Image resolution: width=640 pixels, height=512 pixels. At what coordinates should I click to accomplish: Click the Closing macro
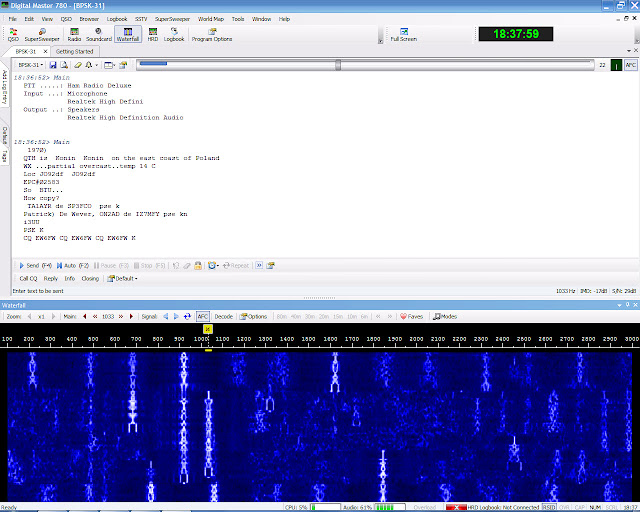[x=90, y=278]
